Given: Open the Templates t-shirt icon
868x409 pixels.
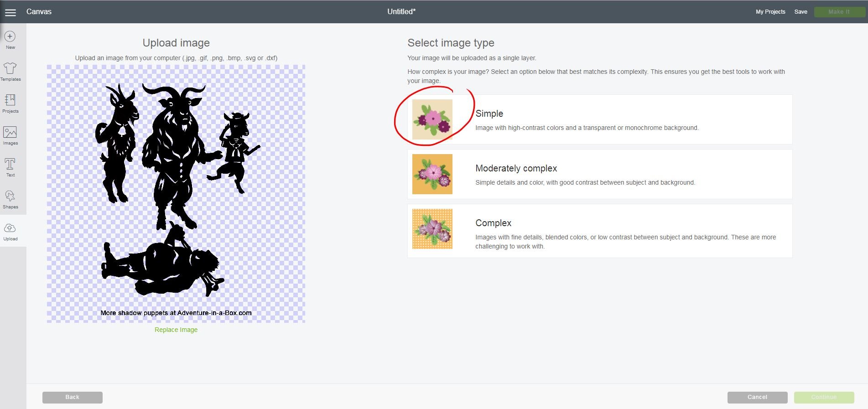Looking at the screenshot, I should click(x=10, y=69).
